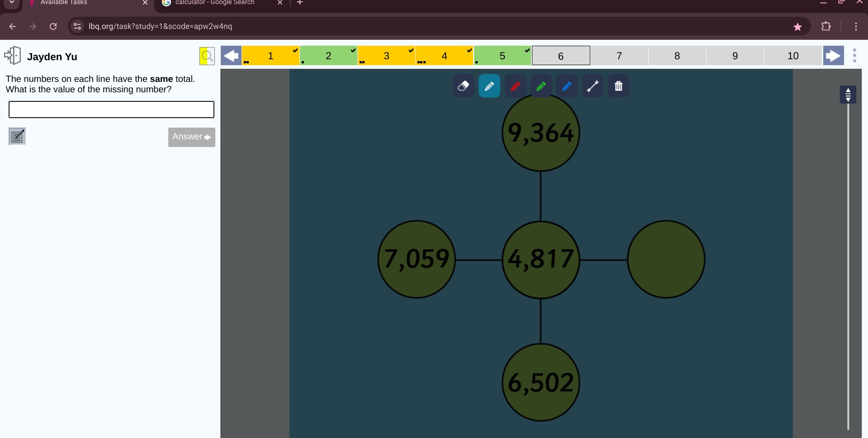This screenshot has height=438, width=868.
Task: Select the red pen tool
Action: pyautogui.click(x=515, y=86)
